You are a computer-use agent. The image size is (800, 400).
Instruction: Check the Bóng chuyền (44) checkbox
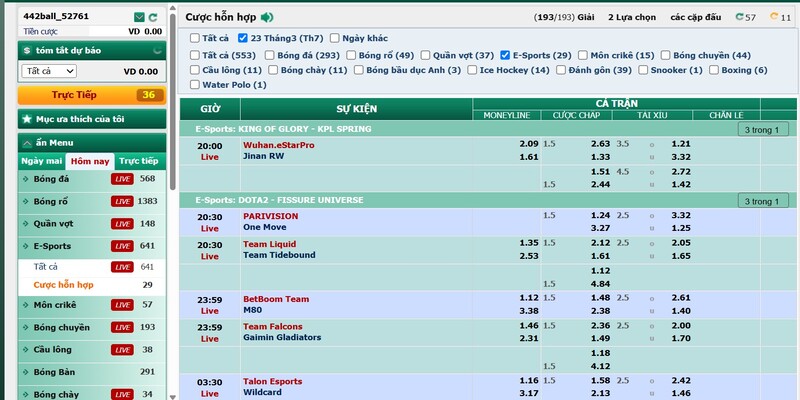(665, 56)
